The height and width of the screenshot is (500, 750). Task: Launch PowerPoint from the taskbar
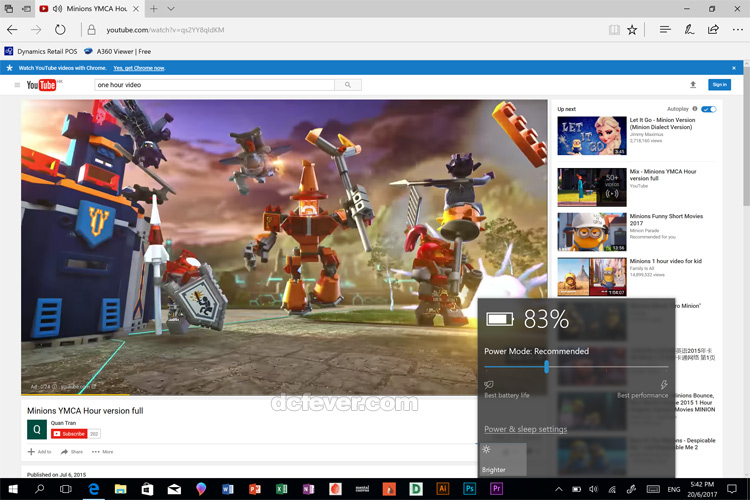(x=254, y=489)
